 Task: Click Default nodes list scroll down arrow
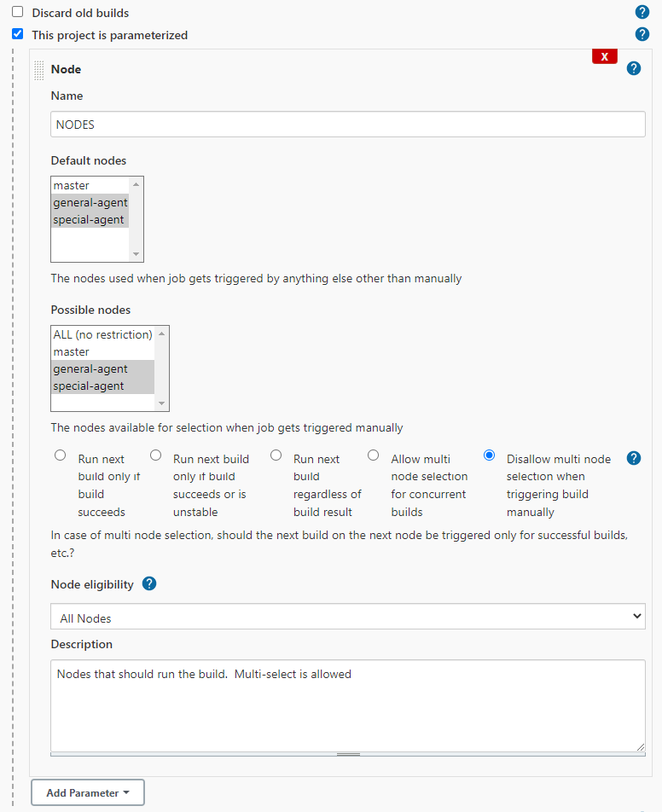[x=136, y=254]
